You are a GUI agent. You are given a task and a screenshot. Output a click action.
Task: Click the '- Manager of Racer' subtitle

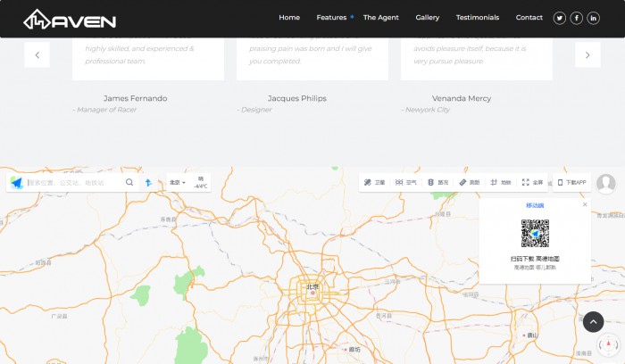104,110
